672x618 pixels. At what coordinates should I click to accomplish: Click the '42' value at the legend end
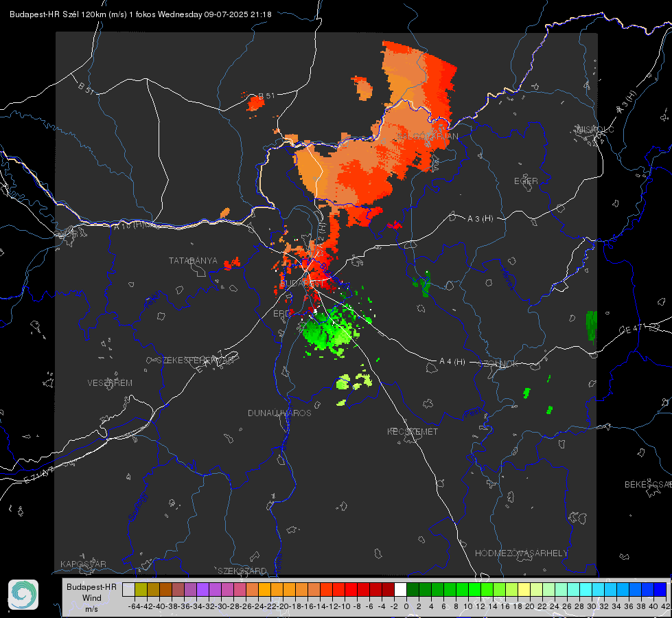[x=666, y=606]
